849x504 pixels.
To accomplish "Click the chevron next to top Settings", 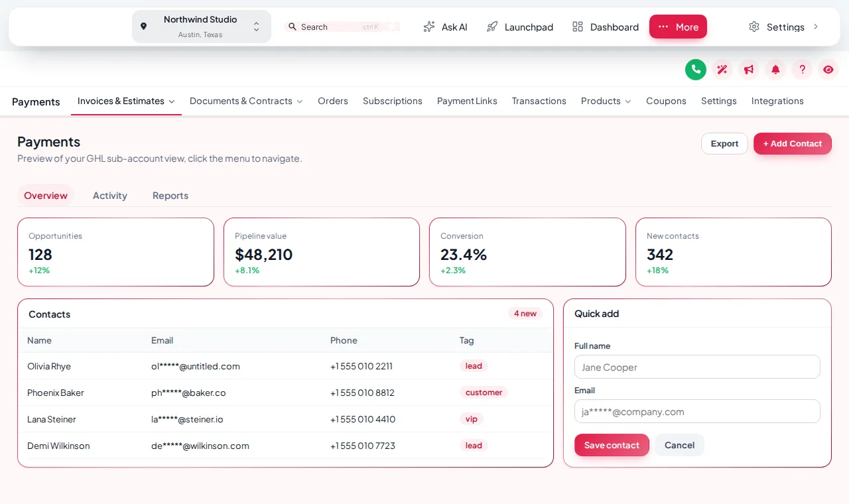I will pyautogui.click(x=816, y=27).
